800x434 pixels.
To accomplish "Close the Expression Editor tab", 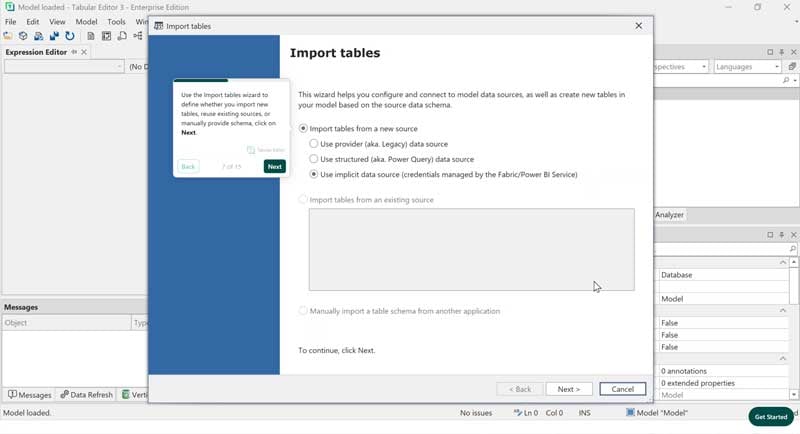I will (84, 52).
